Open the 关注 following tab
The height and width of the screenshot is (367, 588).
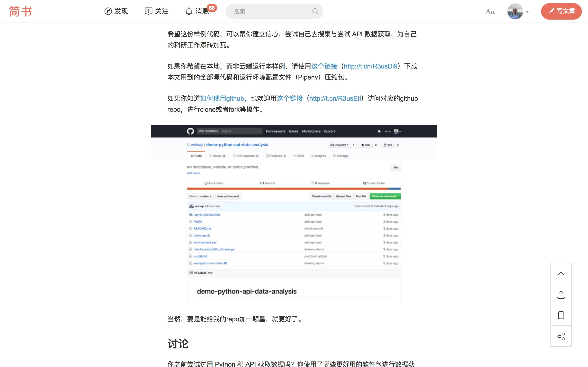[157, 11]
